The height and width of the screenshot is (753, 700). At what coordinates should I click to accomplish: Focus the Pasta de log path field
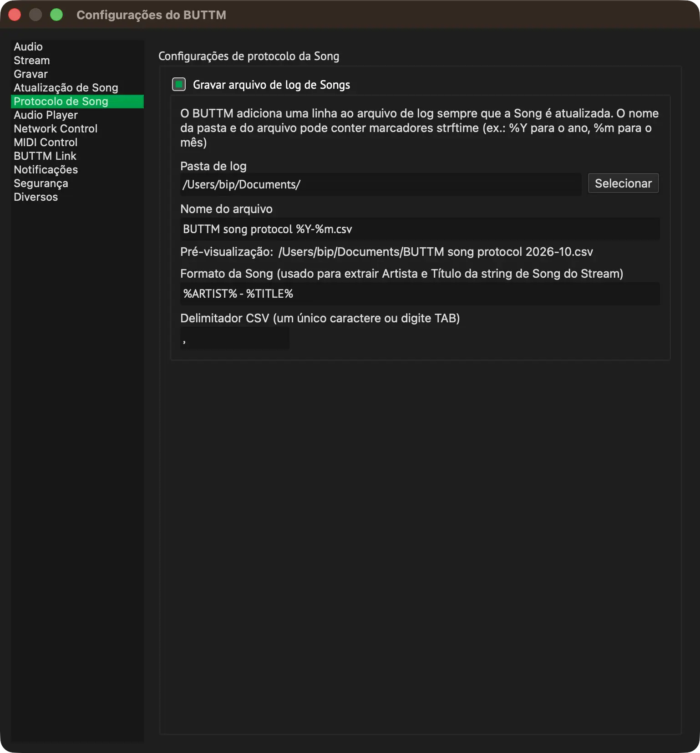click(x=381, y=184)
